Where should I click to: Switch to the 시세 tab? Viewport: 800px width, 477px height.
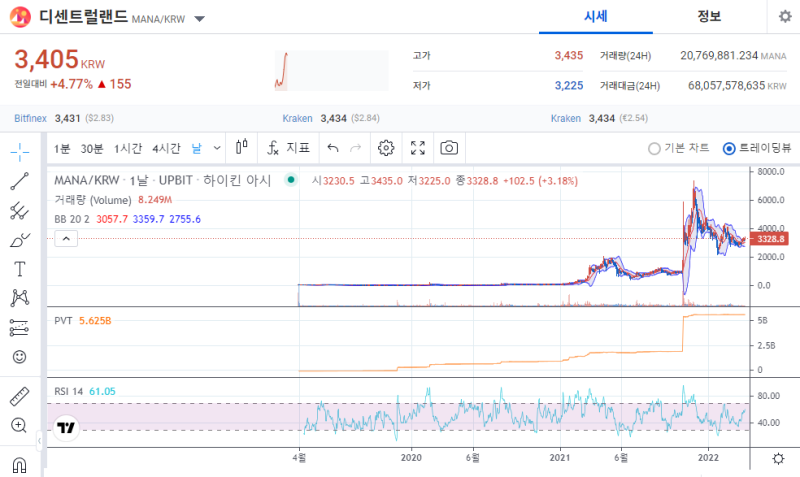pos(595,17)
